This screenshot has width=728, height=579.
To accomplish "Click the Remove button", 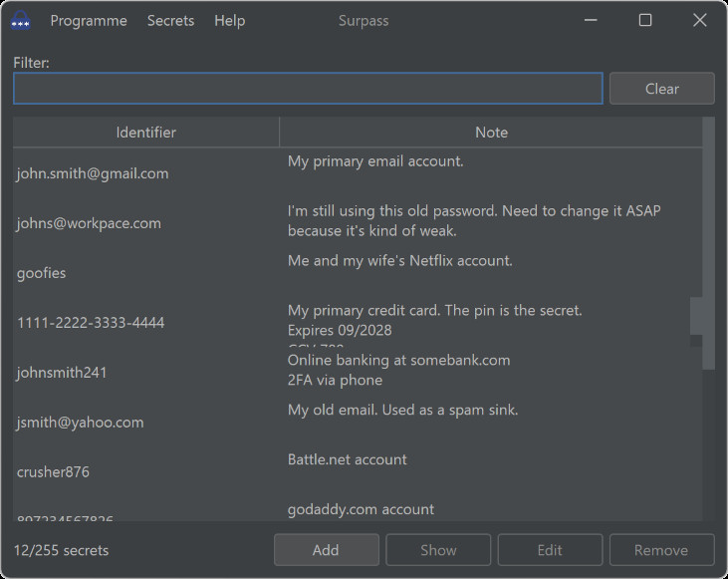I will 661,550.
